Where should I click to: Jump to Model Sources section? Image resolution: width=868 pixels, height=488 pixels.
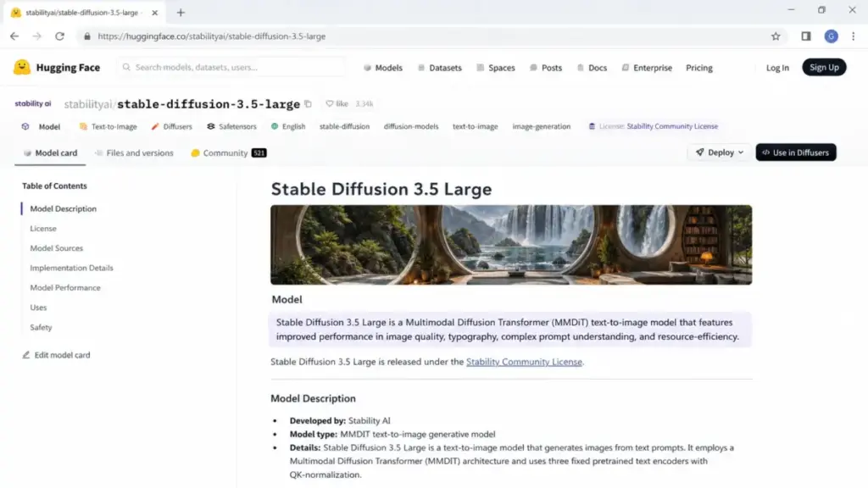click(x=57, y=248)
